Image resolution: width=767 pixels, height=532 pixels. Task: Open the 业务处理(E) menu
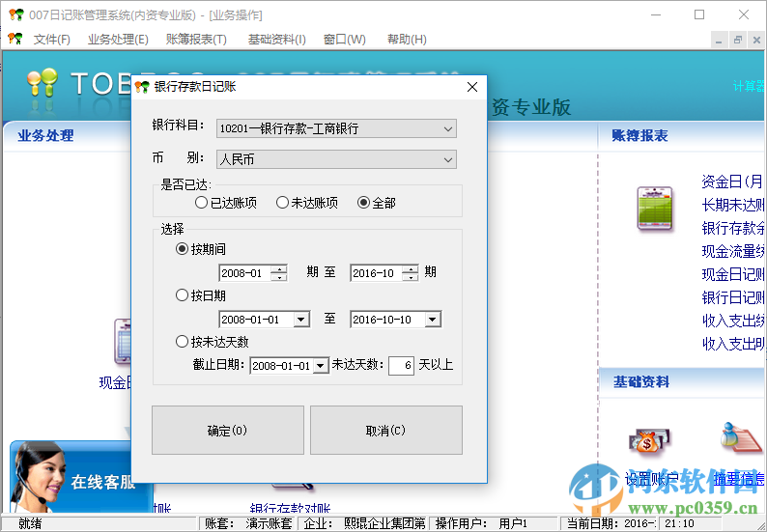pos(118,40)
